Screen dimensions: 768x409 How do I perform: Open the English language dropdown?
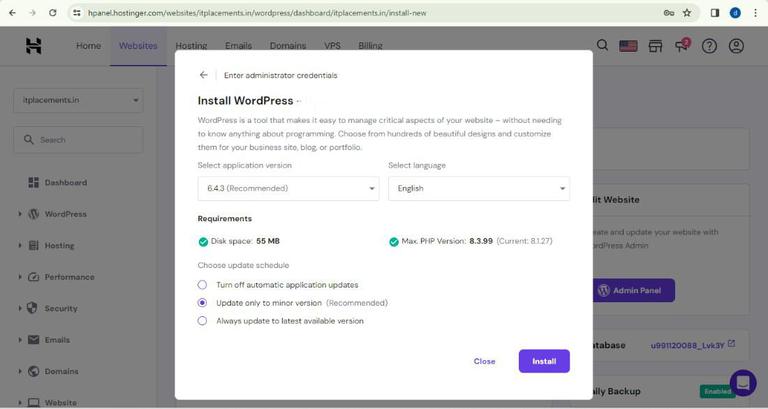pos(478,188)
